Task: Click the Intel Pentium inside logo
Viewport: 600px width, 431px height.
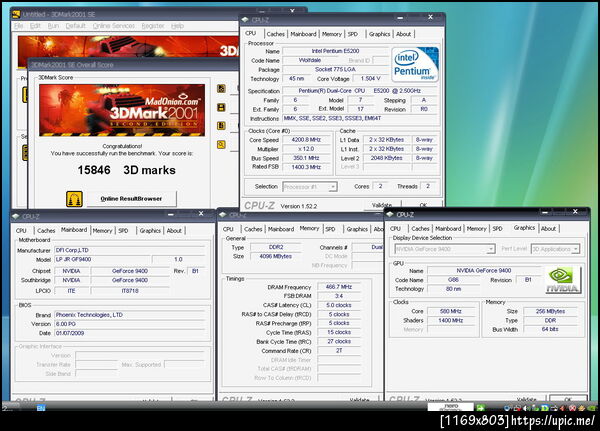Action: click(x=415, y=64)
